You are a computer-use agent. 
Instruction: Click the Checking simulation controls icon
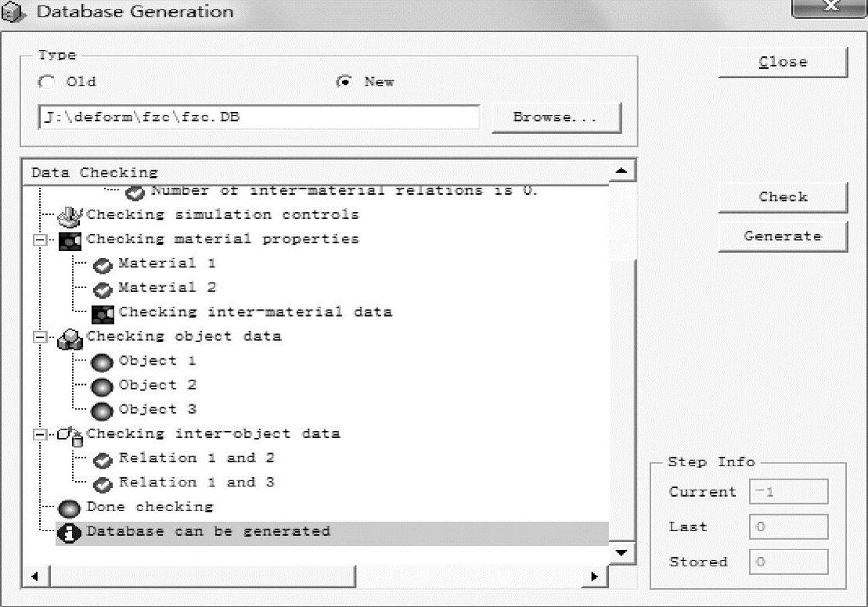click(x=70, y=215)
